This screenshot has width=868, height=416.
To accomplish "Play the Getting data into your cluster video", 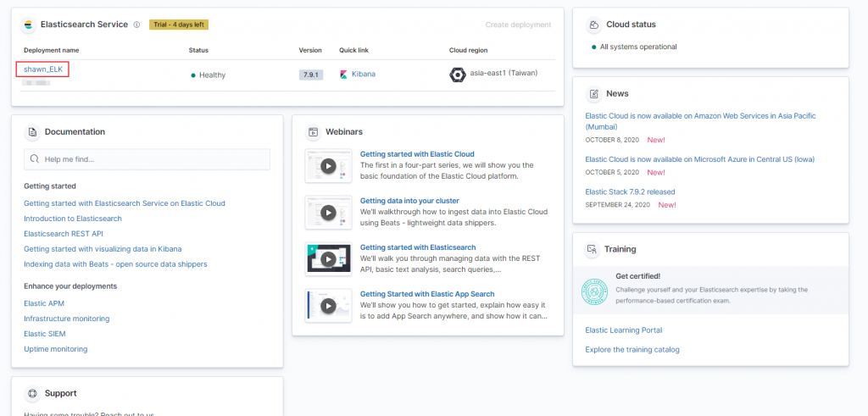I will [328, 213].
